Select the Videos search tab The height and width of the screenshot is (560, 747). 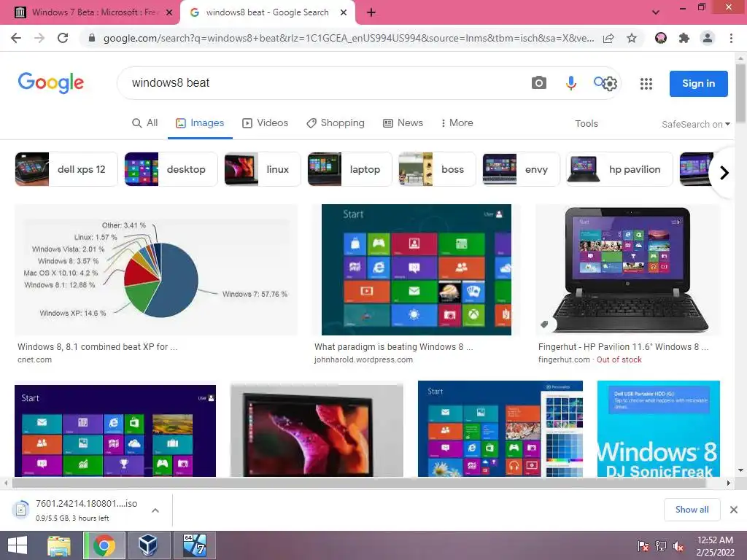click(x=265, y=122)
